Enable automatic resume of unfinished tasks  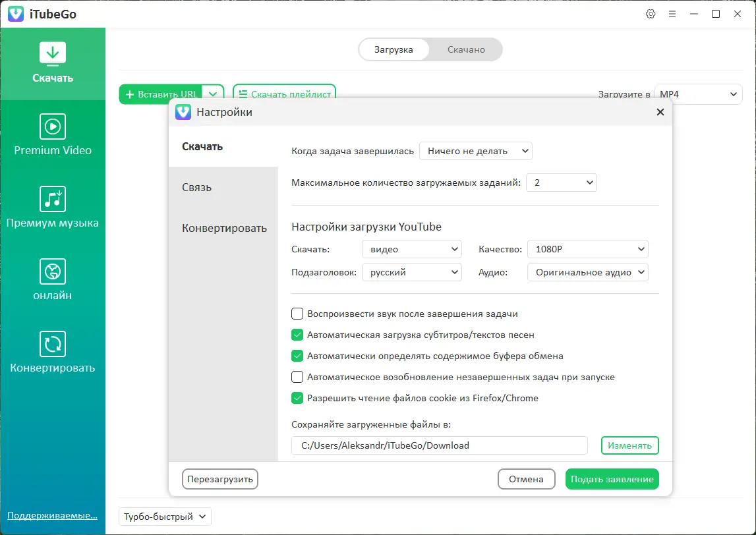click(297, 377)
